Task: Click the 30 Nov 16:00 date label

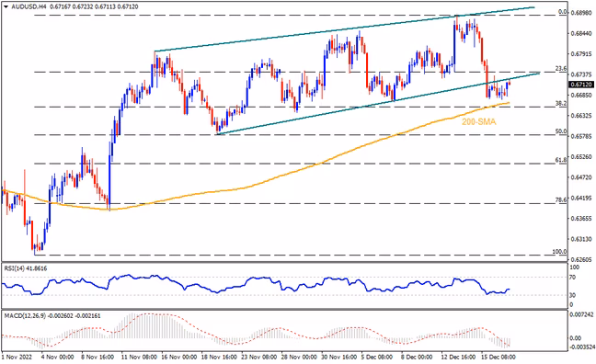Action: (x=339, y=358)
